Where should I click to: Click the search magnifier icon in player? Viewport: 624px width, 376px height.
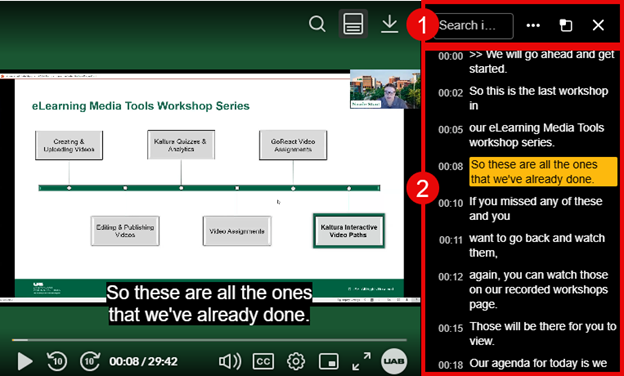(317, 25)
